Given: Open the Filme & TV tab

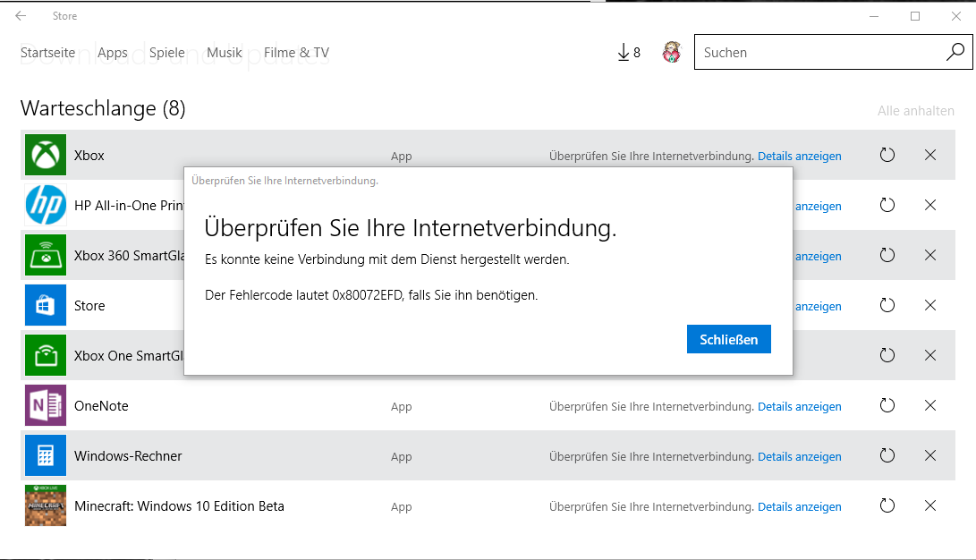Looking at the screenshot, I should tap(296, 53).
